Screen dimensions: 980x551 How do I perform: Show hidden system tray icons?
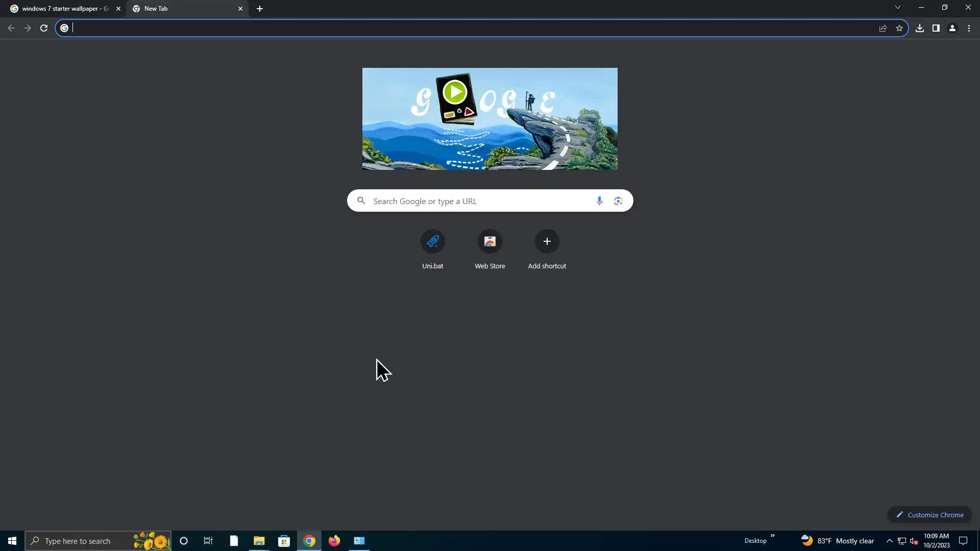(x=889, y=541)
